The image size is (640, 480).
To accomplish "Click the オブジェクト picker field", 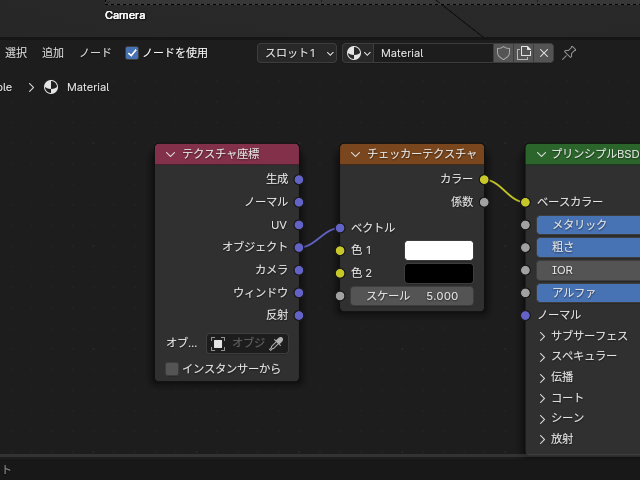I will tap(247, 344).
